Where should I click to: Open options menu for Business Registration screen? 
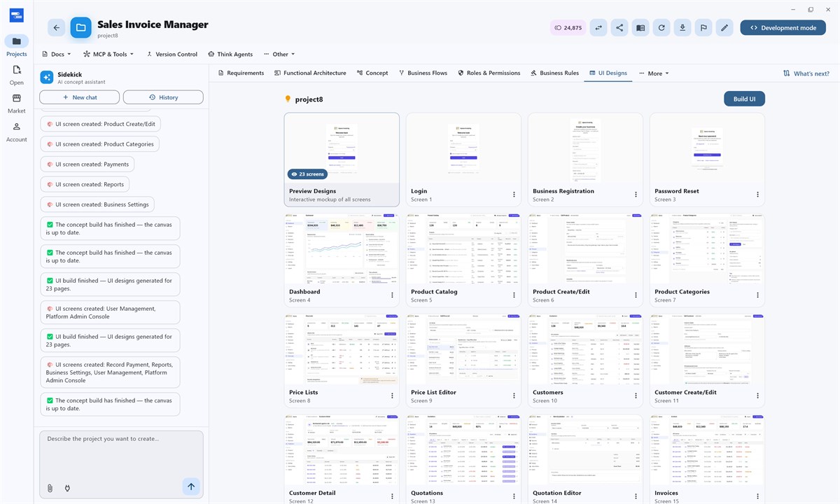[636, 195]
